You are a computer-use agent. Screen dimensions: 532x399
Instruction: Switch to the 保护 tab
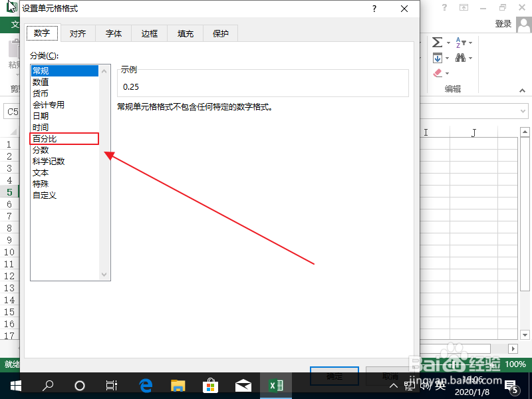click(220, 33)
